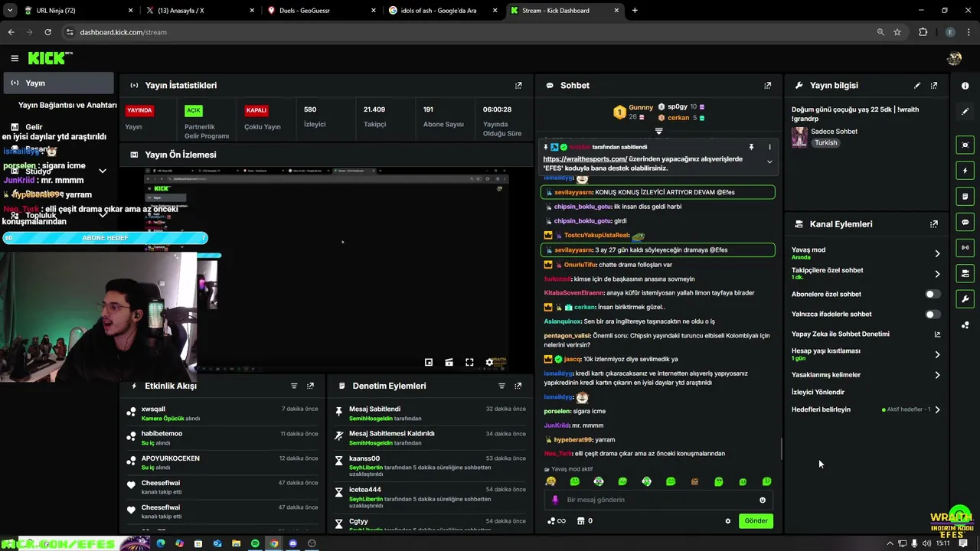Pop out the Sohbet chat panel

768,86
